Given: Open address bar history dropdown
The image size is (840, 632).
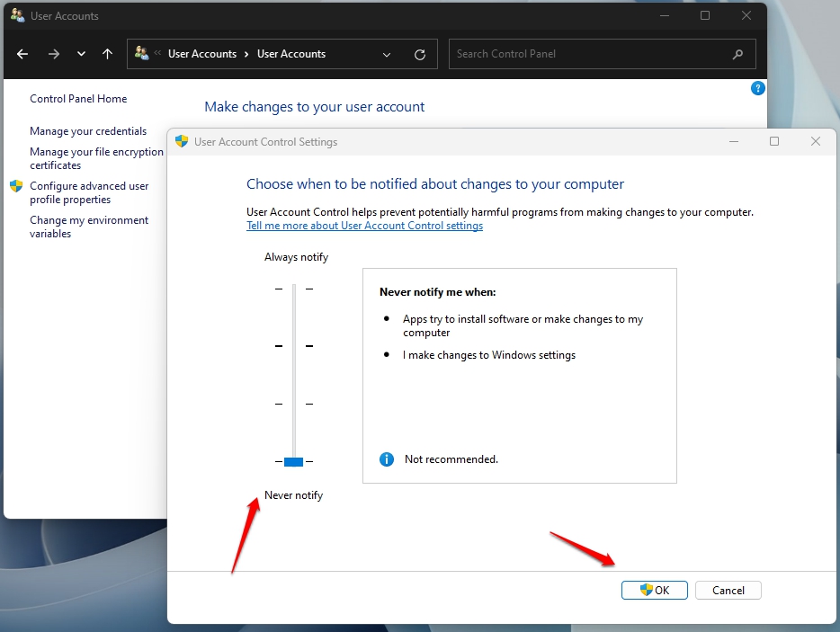Looking at the screenshot, I should click(386, 55).
